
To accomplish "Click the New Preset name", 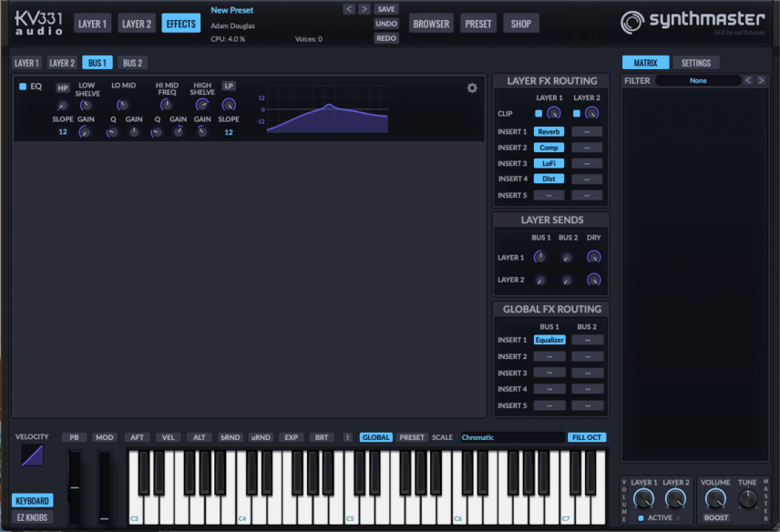I will (x=231, y=10).
